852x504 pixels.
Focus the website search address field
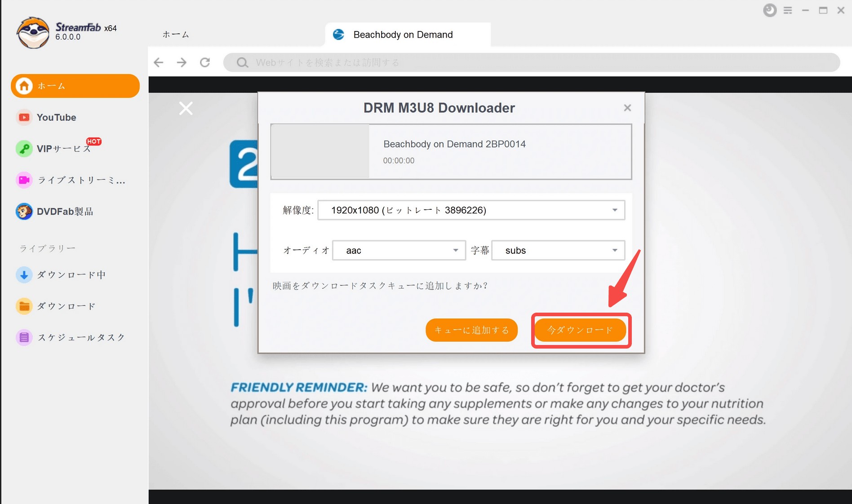[x=532, y=62]
